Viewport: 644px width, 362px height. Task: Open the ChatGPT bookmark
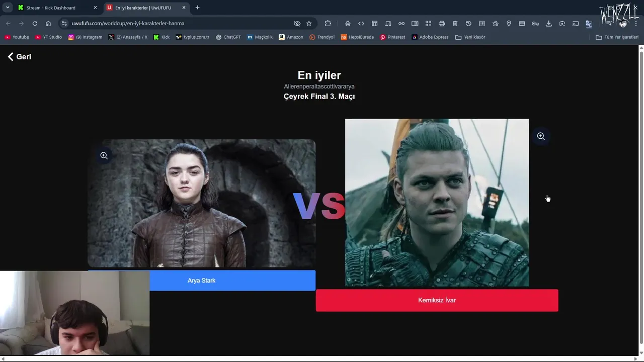228,37
